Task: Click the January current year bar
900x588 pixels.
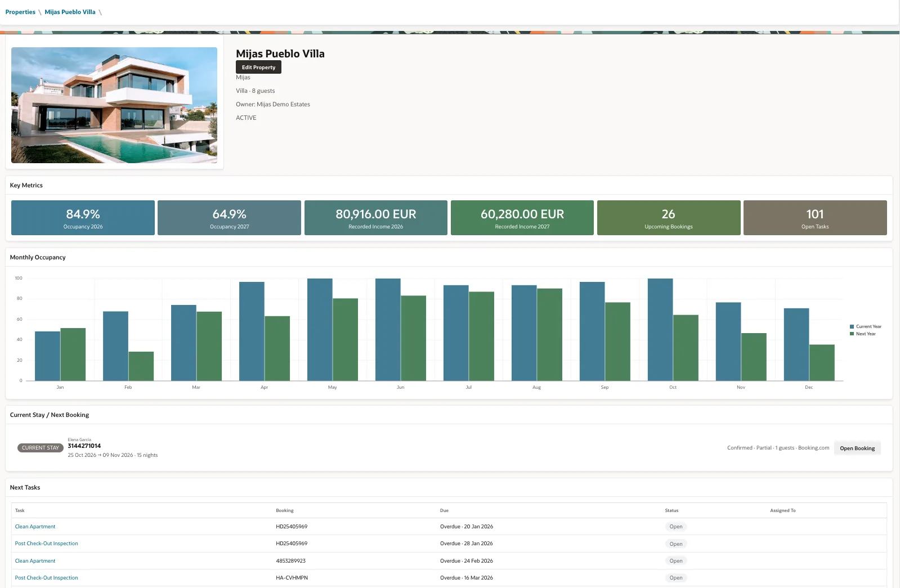Action: point(47,356)
